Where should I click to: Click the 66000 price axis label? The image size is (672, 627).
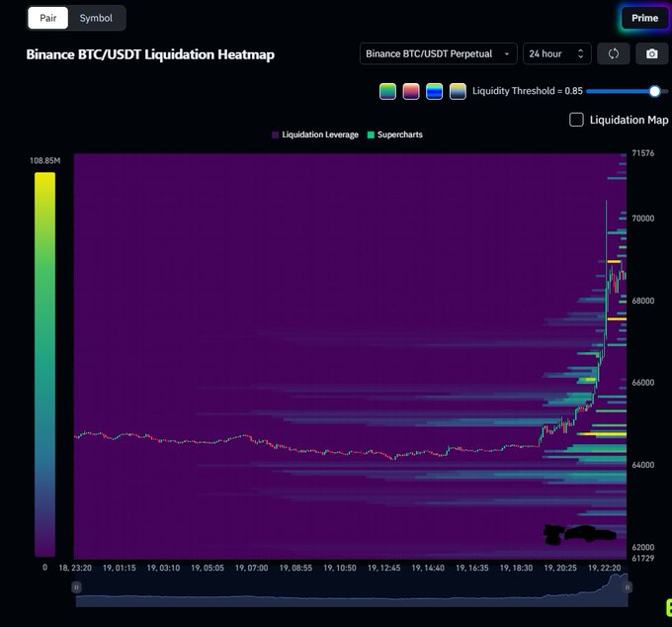643,383
